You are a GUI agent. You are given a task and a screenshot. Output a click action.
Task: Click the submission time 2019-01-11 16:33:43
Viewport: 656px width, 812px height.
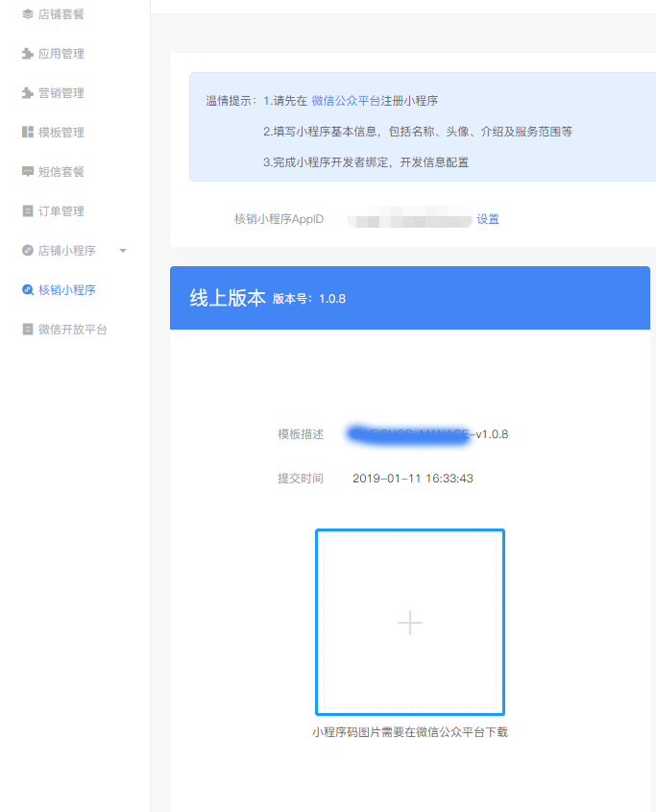click(x=413, y=479)
